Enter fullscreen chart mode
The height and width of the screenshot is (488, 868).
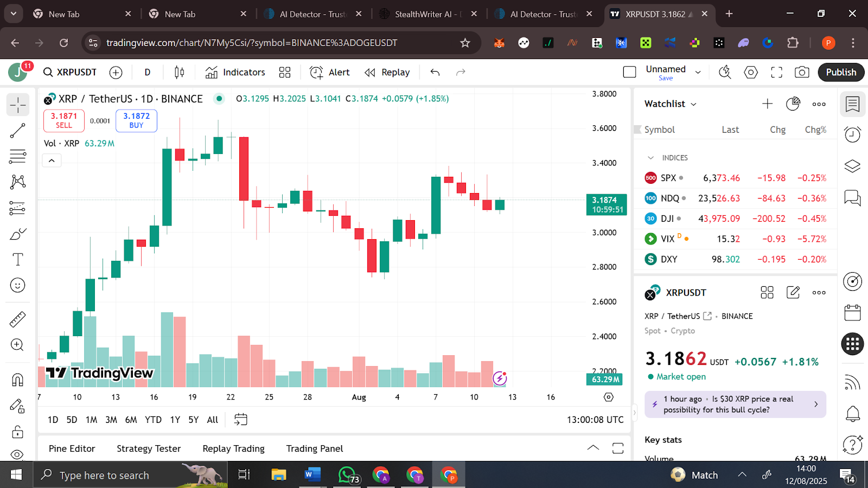[x=777, y=72]
